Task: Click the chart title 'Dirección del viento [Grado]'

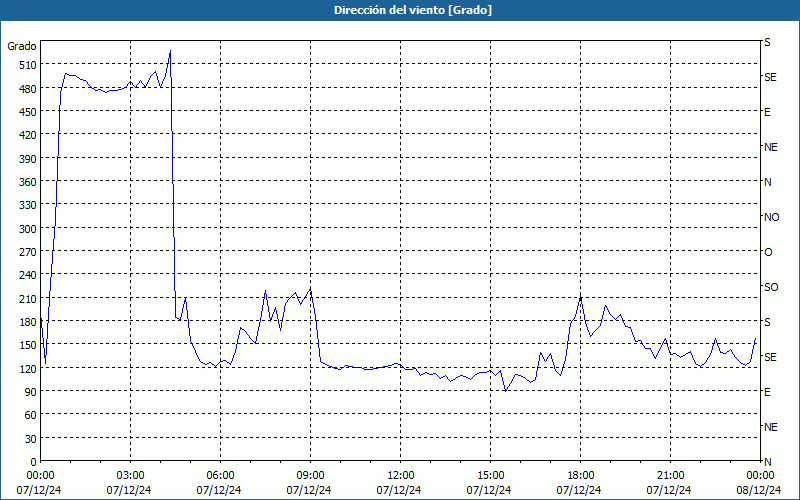Action: pos(413,10)
